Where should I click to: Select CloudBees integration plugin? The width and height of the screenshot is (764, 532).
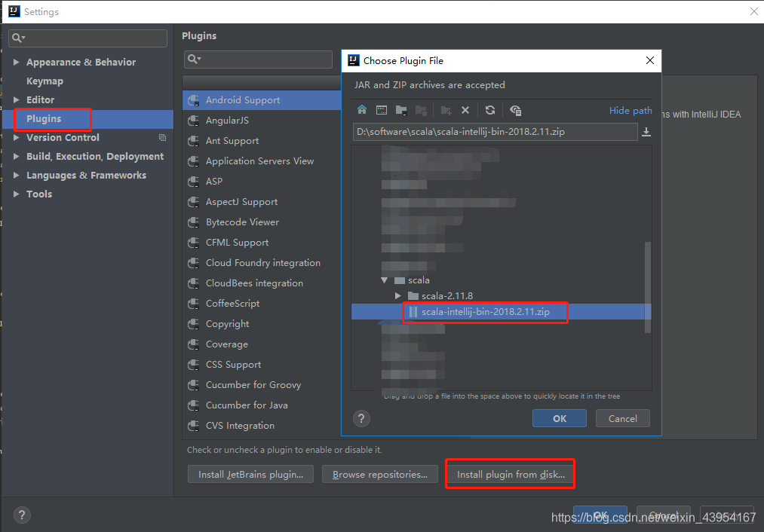pyautogui.click(x=262, y=283)
